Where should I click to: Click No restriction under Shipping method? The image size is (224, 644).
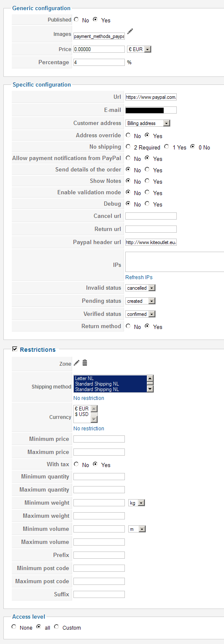[89, 398]
